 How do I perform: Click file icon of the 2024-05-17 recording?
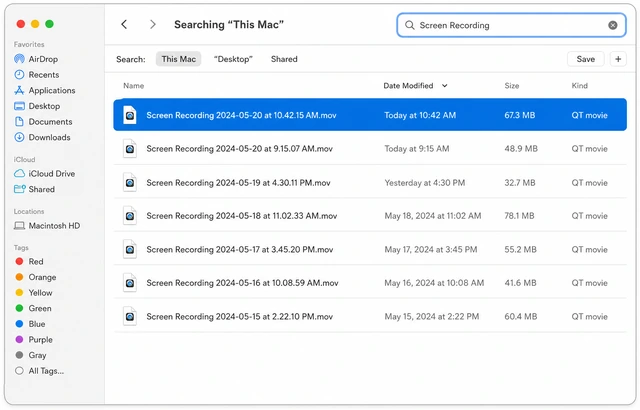130,249
